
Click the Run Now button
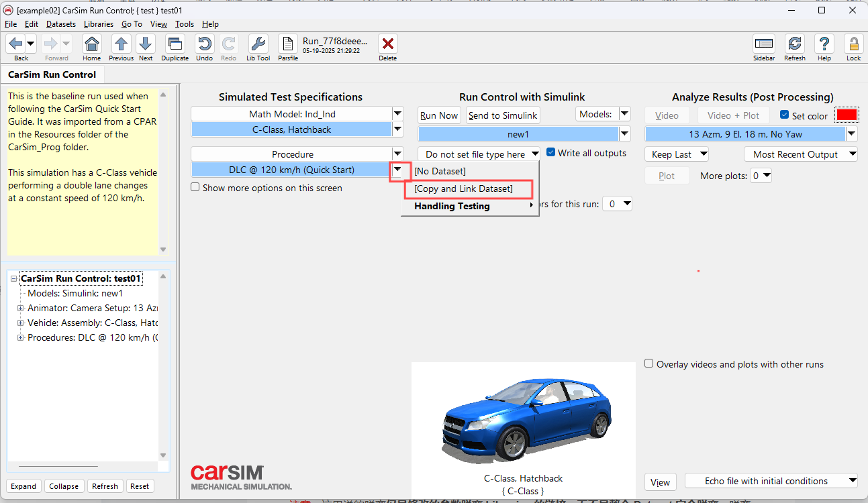[439, 115]
